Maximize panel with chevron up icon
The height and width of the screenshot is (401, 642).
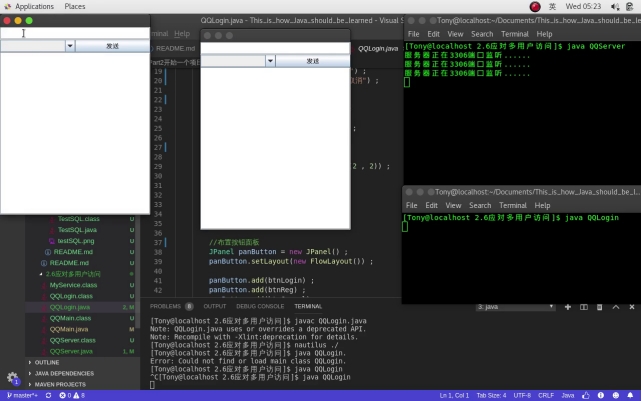click(616, 307)
